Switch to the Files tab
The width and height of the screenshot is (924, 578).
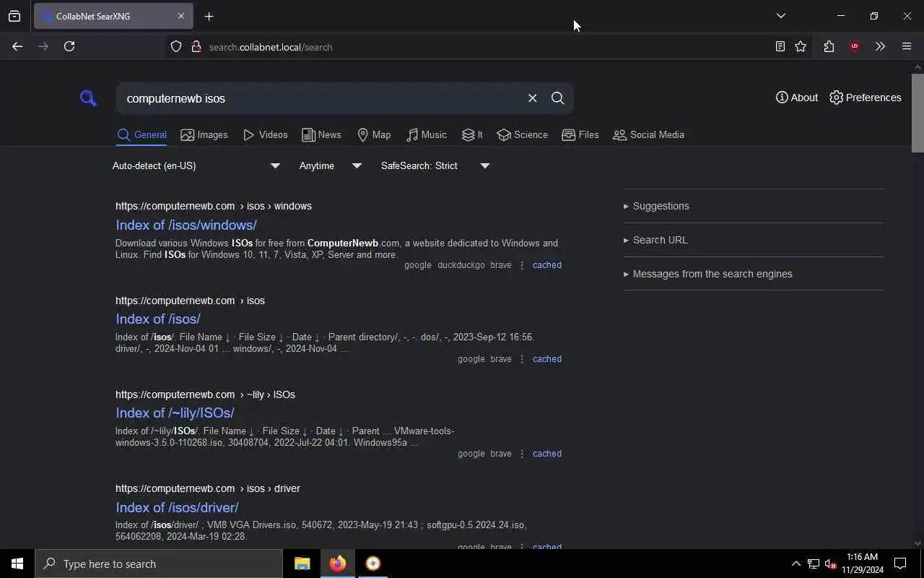click(580, 135)
